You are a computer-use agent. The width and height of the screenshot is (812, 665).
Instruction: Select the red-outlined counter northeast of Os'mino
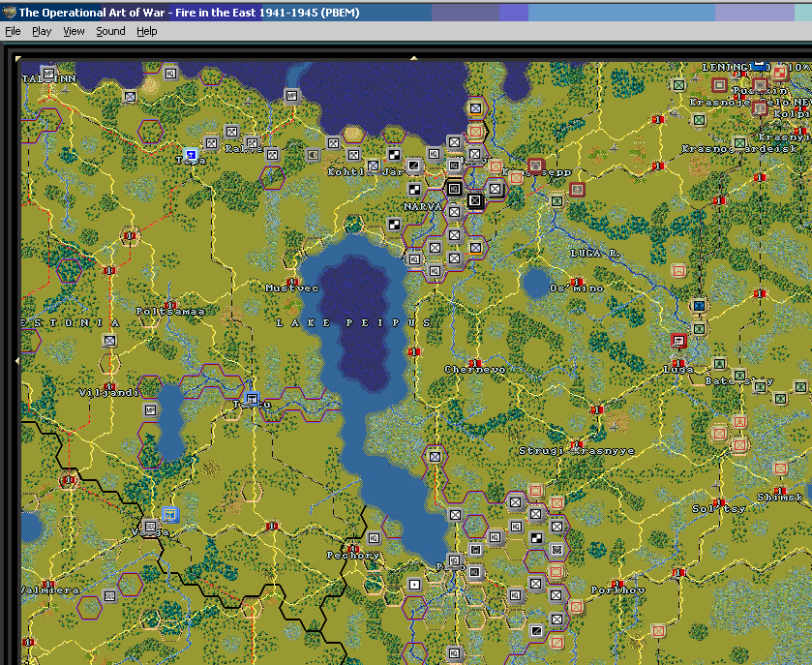[678, 271]
